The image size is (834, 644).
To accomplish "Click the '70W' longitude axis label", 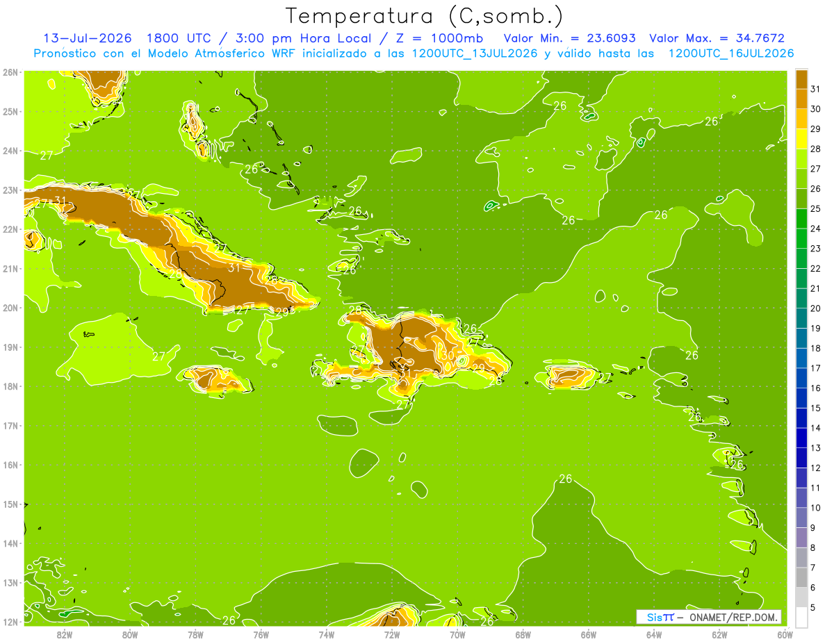I will coord(457,634).
